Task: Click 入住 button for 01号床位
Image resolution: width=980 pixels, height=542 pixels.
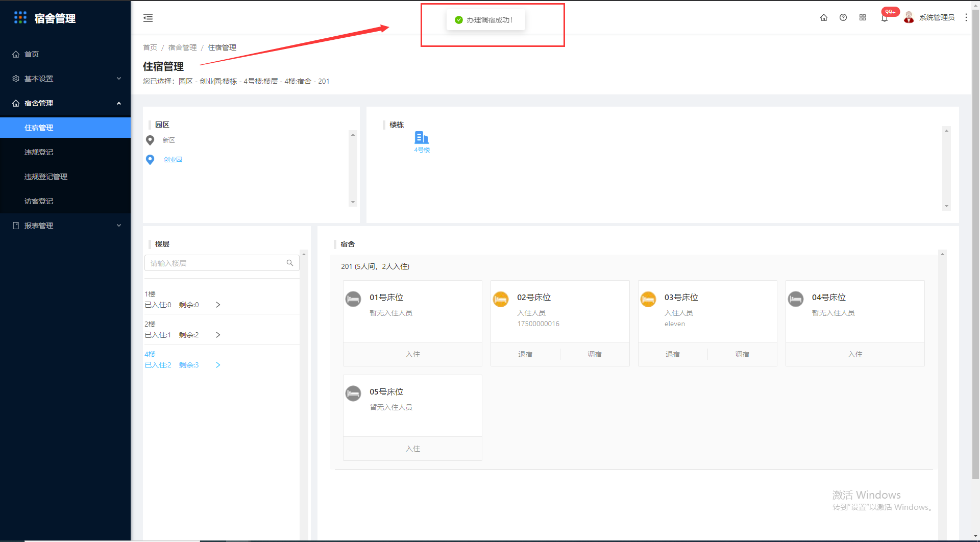Action: [x=412, y=354]
